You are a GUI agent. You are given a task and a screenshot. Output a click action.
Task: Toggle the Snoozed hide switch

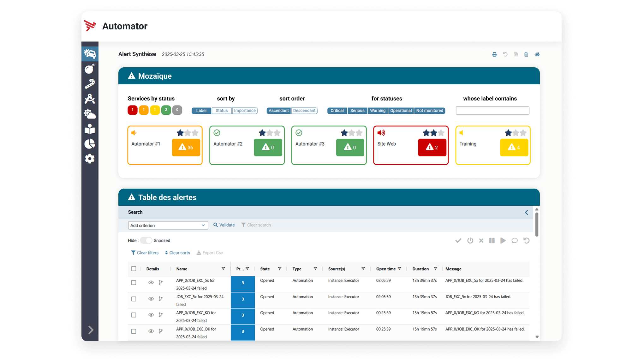tap(146, 240)
